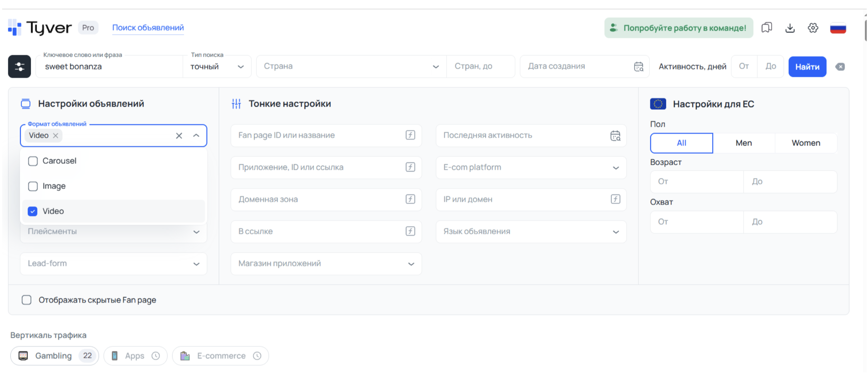The width and height of the screenshot is (868, 373).
Task: Open settings gear icon
Action: tap(813, 28)
